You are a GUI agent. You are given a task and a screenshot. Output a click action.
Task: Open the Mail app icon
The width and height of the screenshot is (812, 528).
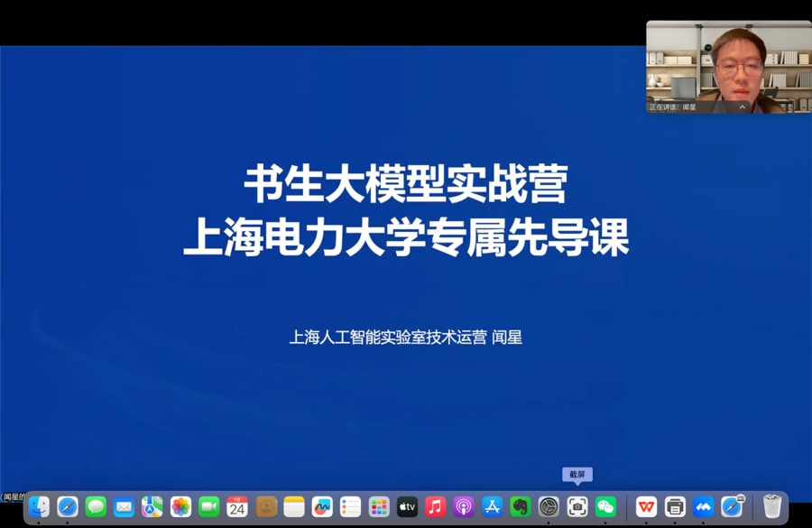[x=125, y=507]
